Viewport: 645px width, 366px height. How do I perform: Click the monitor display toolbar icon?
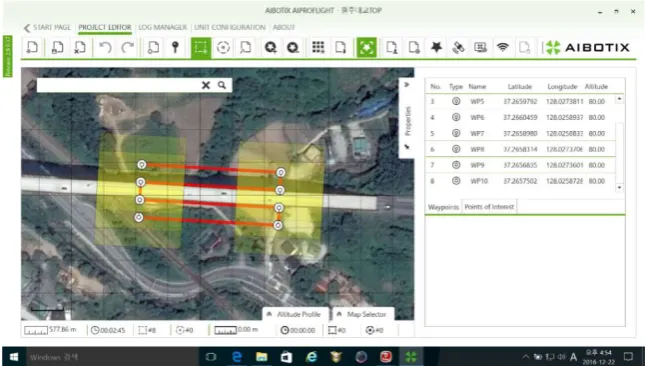[480, 47]
